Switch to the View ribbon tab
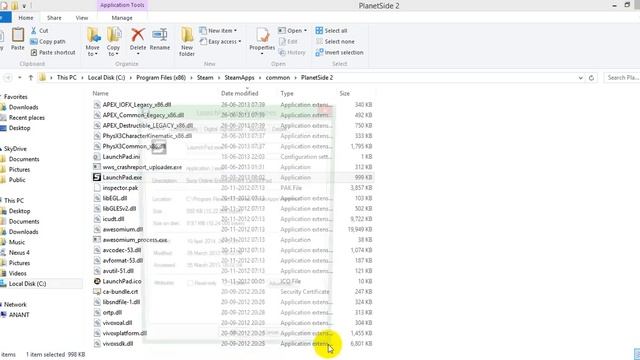 tap(82, 18)
